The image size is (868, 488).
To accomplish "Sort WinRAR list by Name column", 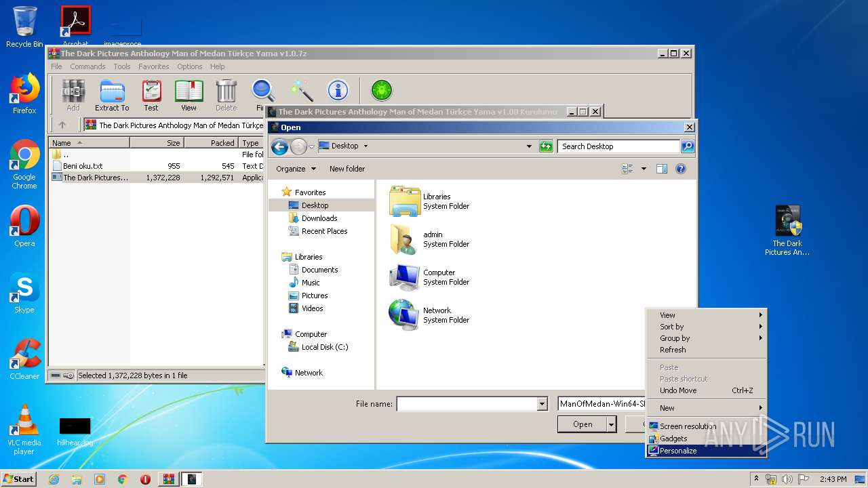I will click(x=89, y=143).
